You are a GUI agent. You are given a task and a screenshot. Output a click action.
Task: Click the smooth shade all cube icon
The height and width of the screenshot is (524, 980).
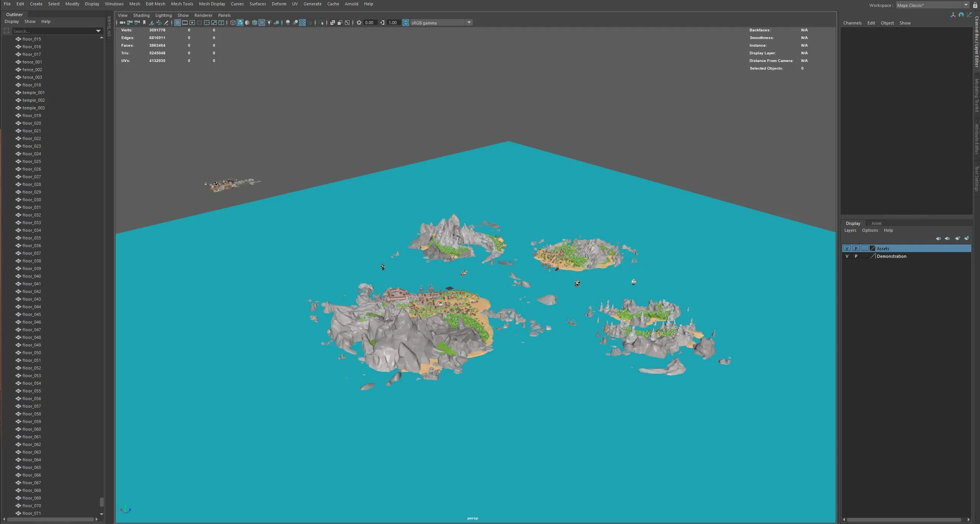point(240,23)
